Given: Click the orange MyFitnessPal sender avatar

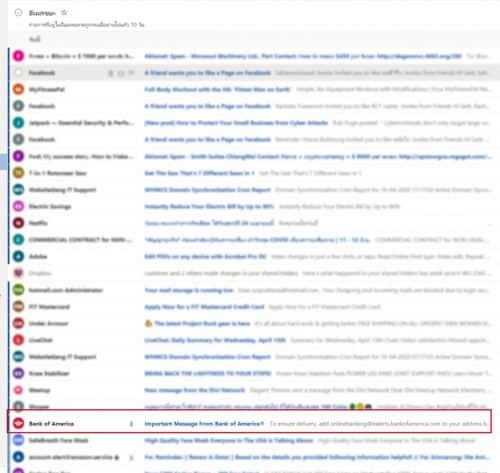Looking at the screenshot, I should [x=19, y=89].
